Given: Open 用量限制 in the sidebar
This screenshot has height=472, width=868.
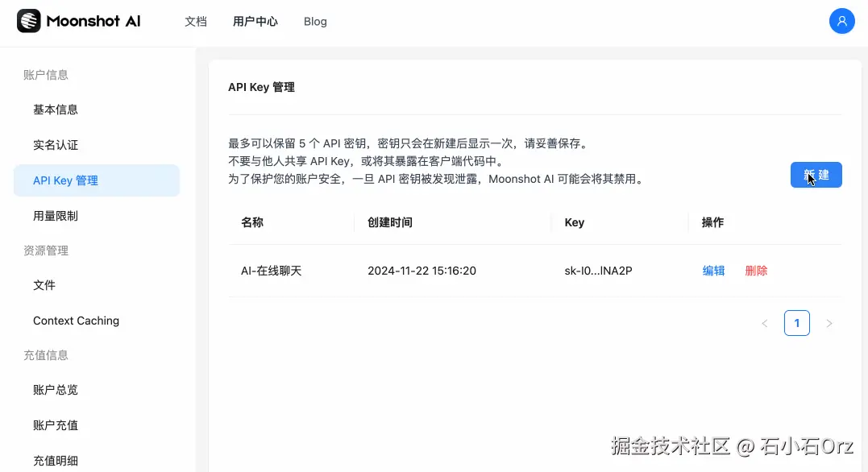Looking at the screenshot, I should [97, 216].
